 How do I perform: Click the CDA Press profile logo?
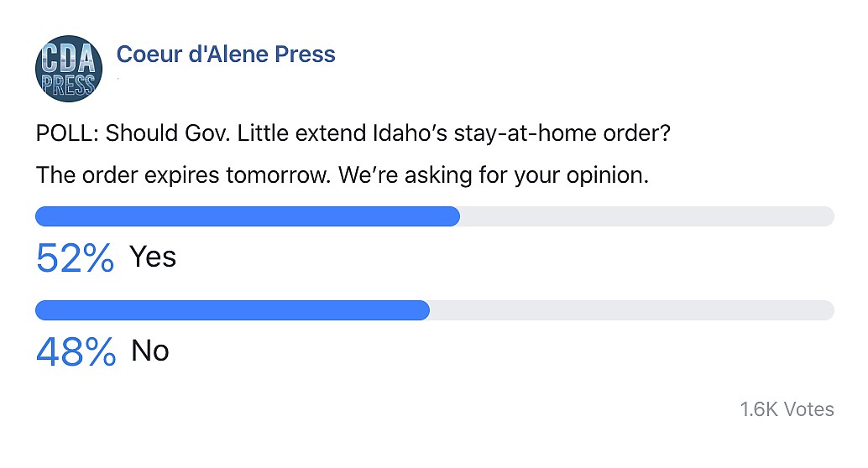(69, 70)
